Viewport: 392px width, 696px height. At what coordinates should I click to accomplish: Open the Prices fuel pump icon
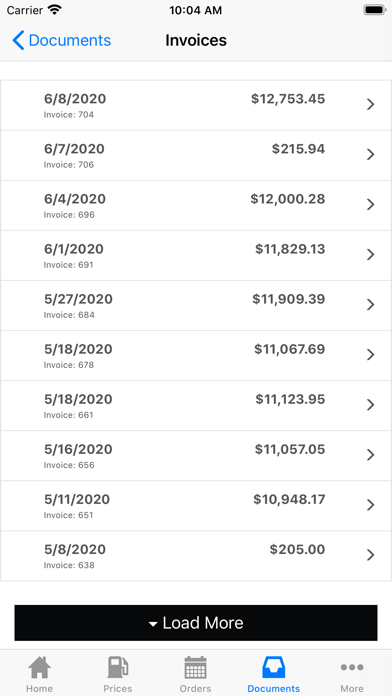(x=118, y=668)
